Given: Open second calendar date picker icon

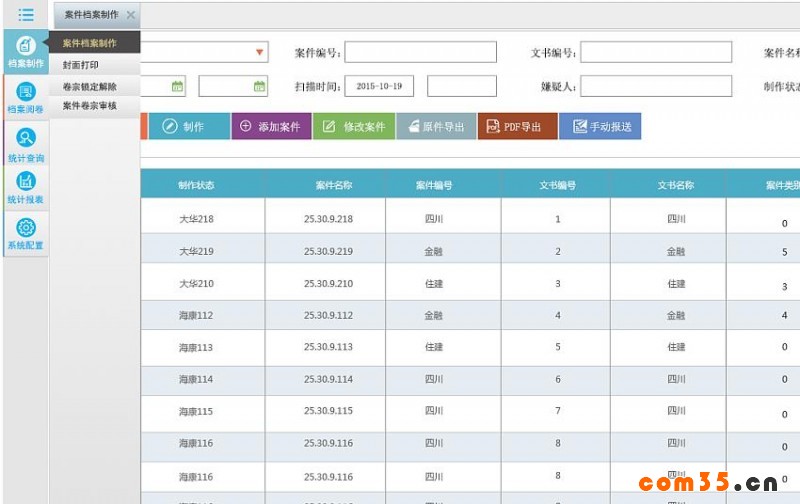Looking at the screenshot, I should 259,86.
